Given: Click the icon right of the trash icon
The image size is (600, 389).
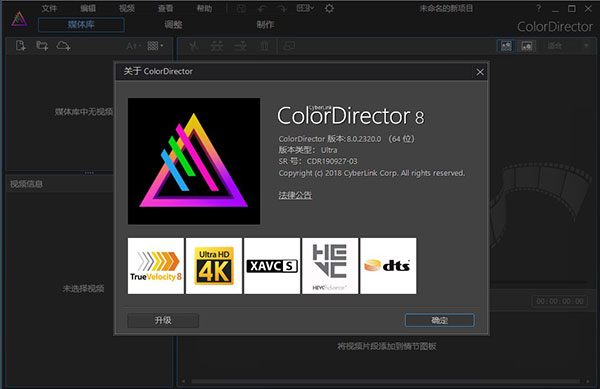Looking at the screenshot, I should coord(289,46).
